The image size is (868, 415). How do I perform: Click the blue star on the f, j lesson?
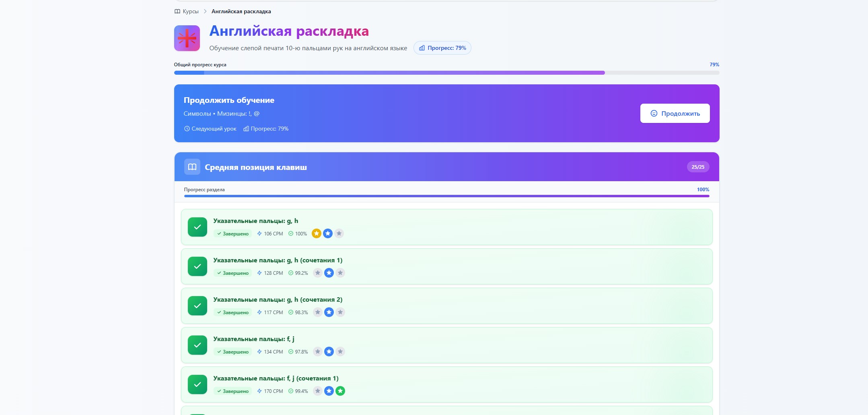[x=329, y=352]
